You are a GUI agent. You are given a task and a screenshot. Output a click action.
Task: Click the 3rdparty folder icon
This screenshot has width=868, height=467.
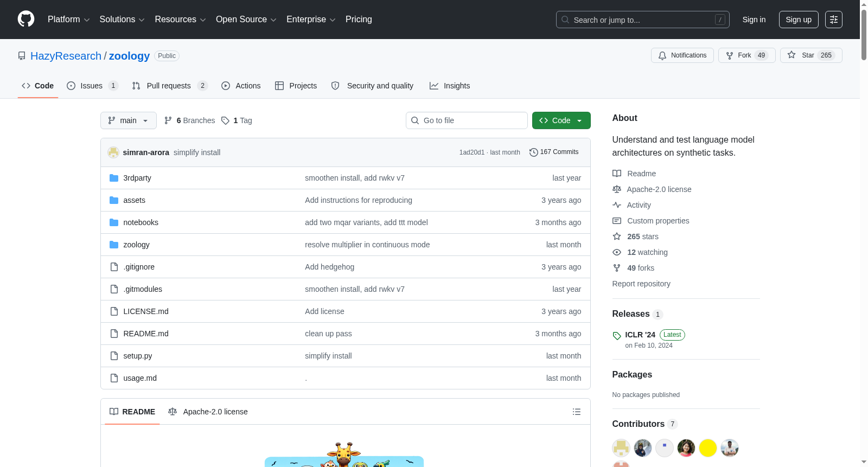tap(114, 178)
